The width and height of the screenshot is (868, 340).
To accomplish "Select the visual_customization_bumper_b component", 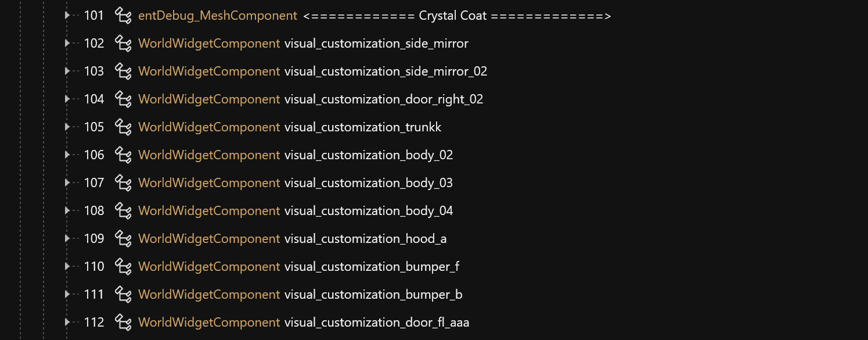I will click(373, 295).
